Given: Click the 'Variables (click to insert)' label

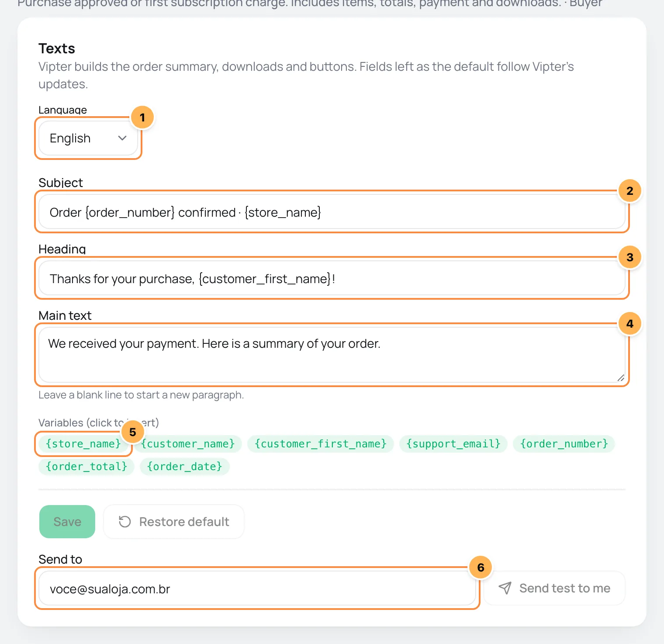Looking at the screenshot, I should pos(99,423).
